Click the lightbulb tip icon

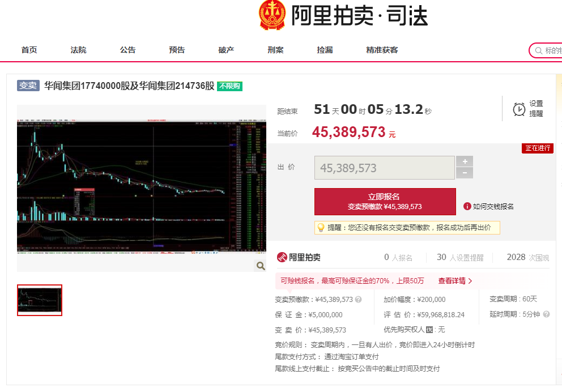[x=321, y=228]
